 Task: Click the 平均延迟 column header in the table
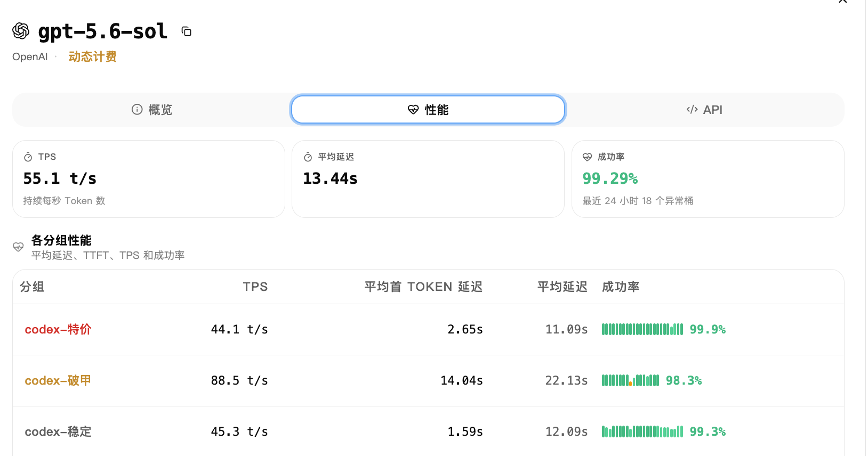click(562, 287)
